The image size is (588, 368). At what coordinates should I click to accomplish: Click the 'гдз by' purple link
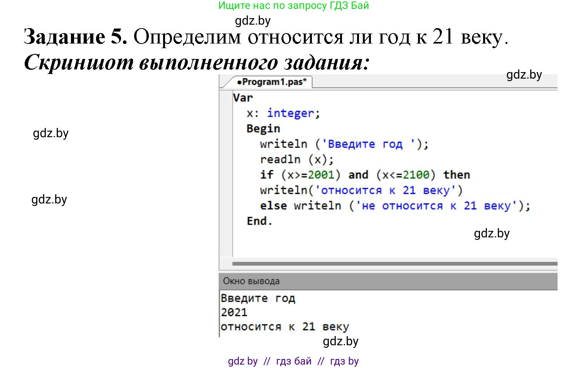pos(344,361)
